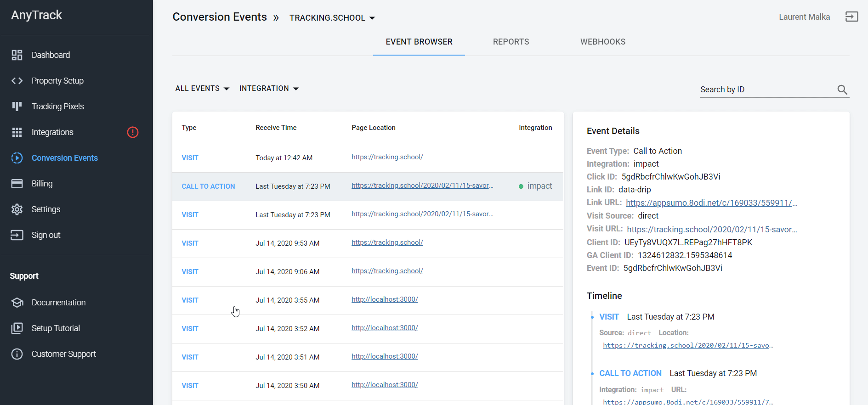Click the Dashboard grid icon

(x=17, y=55)
